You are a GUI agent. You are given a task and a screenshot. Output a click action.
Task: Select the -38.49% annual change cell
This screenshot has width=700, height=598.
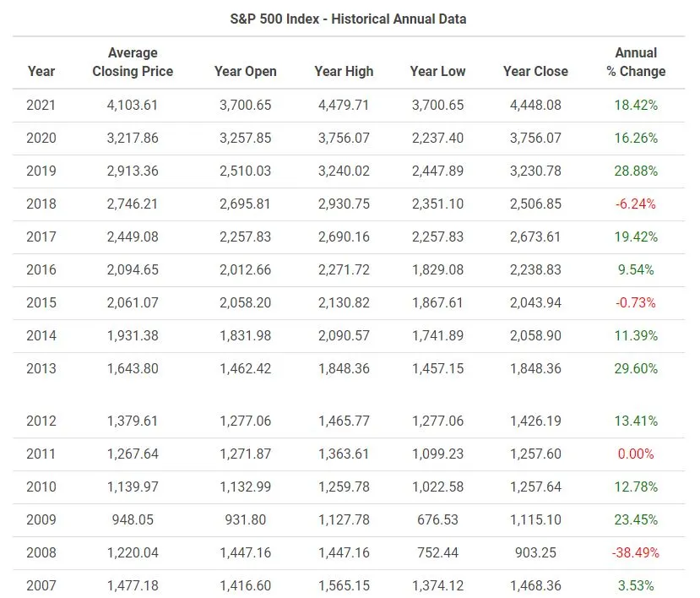click(636, 552)
